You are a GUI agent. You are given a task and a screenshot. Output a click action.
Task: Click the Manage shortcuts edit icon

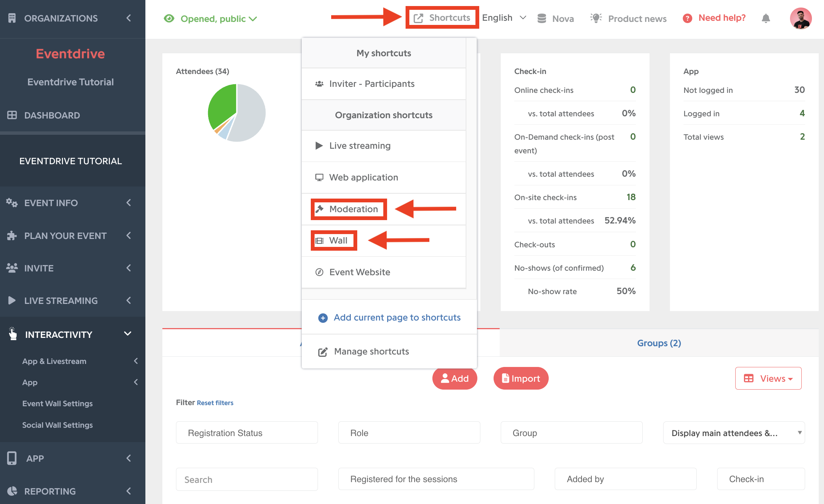point(323,352)
